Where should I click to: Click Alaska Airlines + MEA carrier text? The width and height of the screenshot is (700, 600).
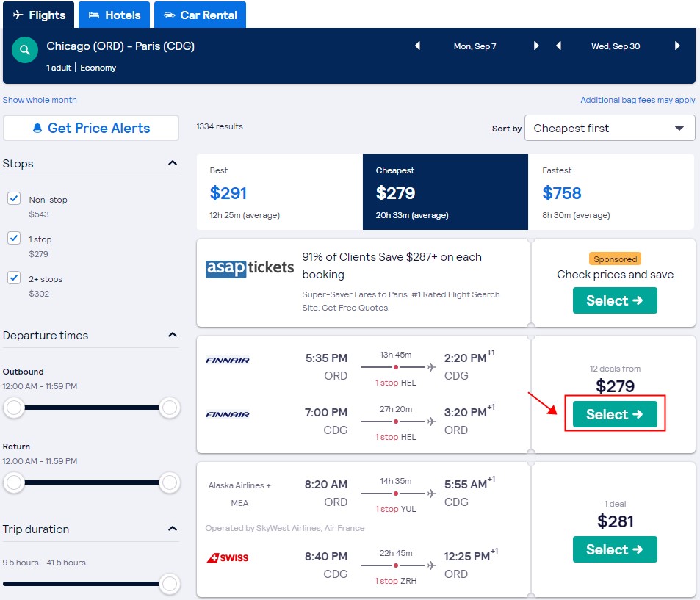239,494
